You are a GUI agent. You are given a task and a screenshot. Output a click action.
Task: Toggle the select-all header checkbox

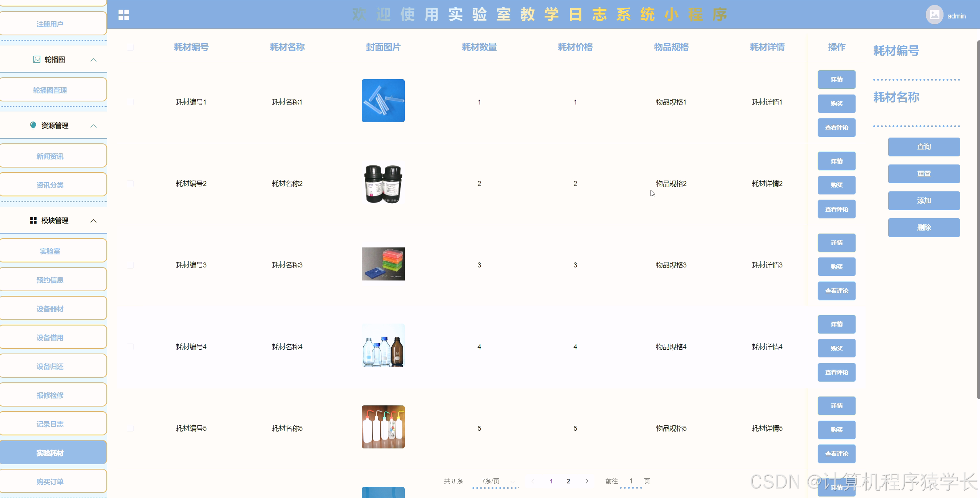pos(130,47)
